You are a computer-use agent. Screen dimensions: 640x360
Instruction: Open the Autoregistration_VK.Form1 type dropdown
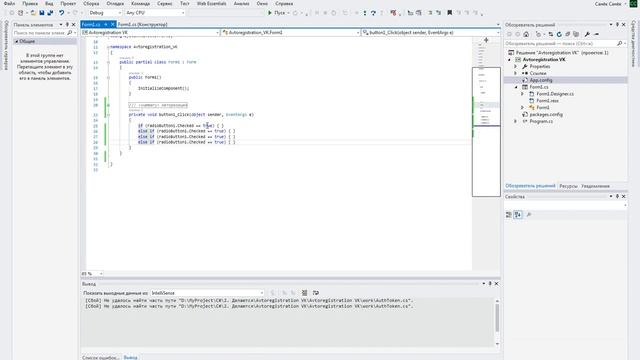291,32
